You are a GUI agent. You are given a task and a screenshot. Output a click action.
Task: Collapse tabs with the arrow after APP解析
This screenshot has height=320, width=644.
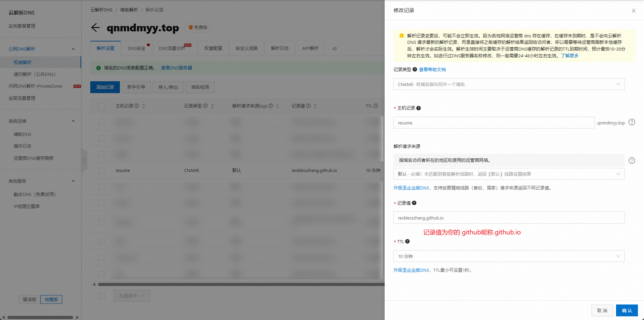[334, 49]
